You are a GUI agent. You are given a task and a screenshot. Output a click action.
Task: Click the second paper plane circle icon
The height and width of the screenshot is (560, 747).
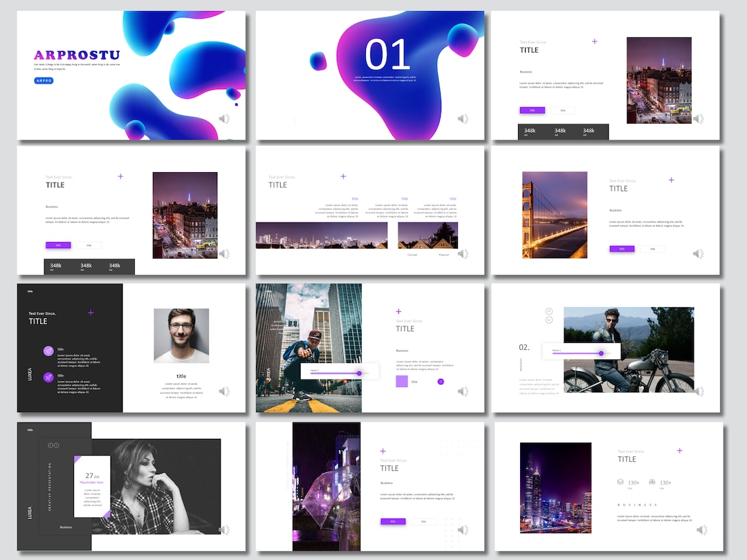tap(48, 375)
